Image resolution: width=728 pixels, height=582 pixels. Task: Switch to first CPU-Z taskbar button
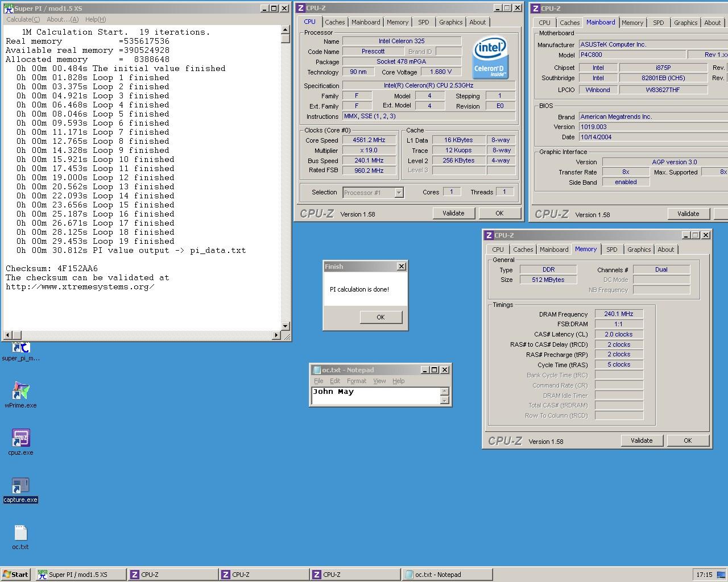pos(173,575)
